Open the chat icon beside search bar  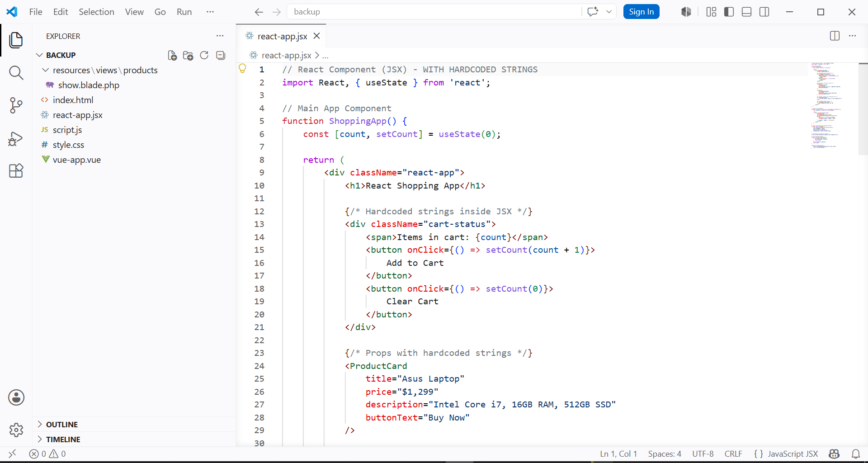click(x=593, y=12)
